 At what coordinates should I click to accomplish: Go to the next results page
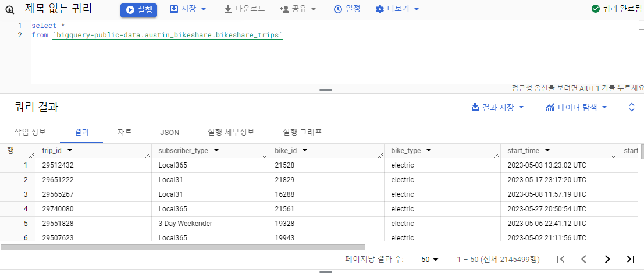pyautogui.click(x=607, y=259)
